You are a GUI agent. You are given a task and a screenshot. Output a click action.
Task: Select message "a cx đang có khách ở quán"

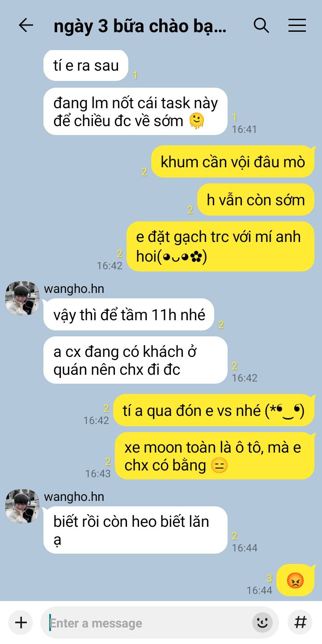[136, 360]
